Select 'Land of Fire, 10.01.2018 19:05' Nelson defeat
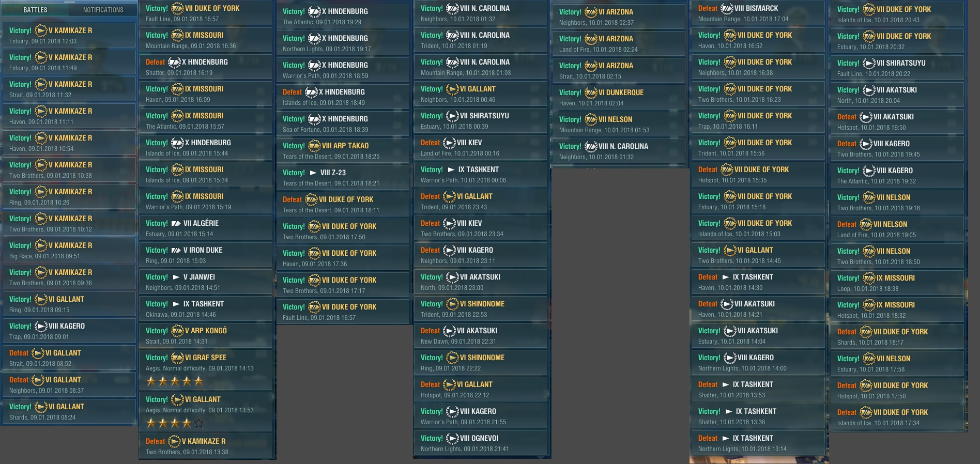Screen dimensions: 980x464 pyautogui.click(x=897, y=229)
